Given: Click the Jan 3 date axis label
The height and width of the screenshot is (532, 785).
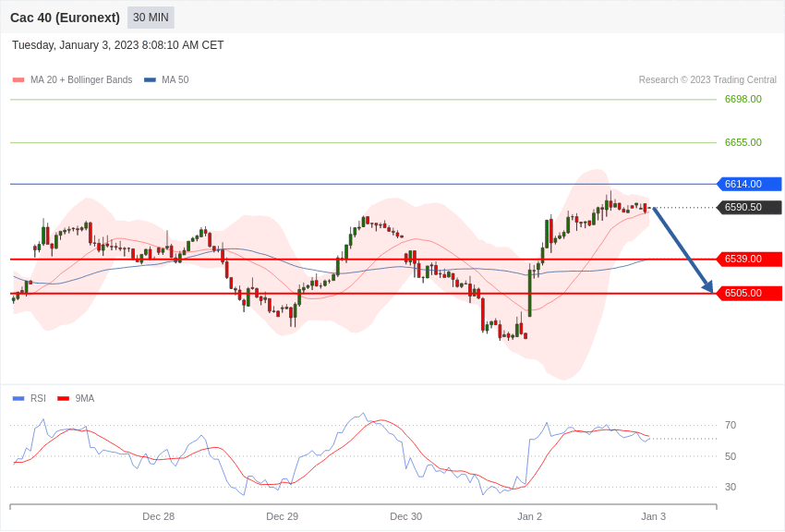Looking at the screenshot, I should 653,516.
